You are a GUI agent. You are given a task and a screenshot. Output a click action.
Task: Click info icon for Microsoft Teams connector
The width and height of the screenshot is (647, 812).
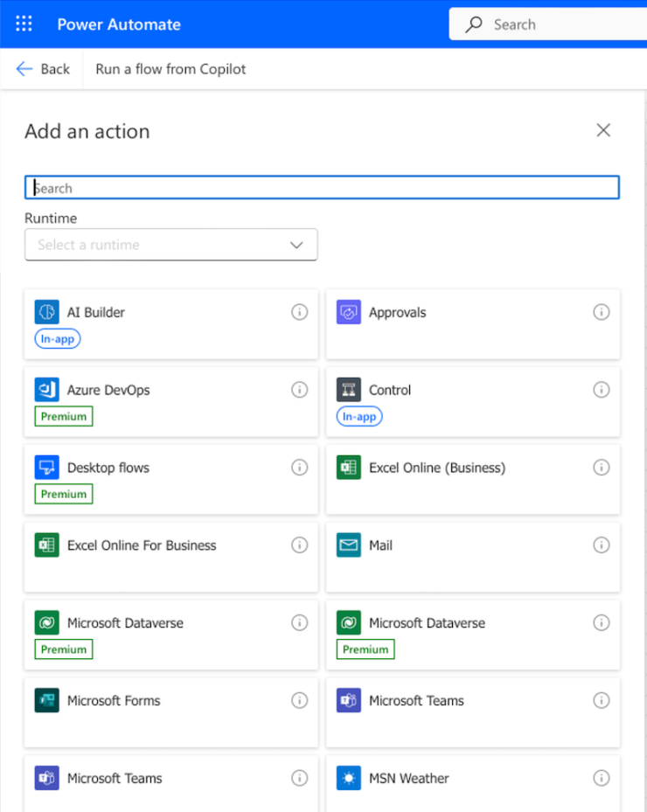point(602,700)
